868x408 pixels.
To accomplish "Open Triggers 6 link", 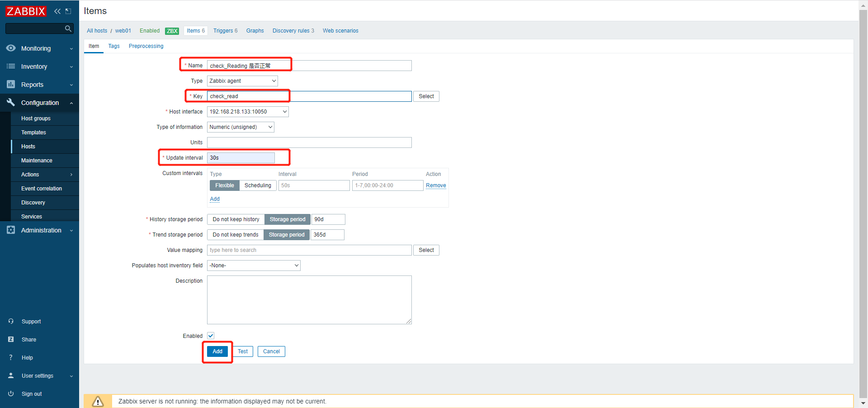I will point(225,31).
